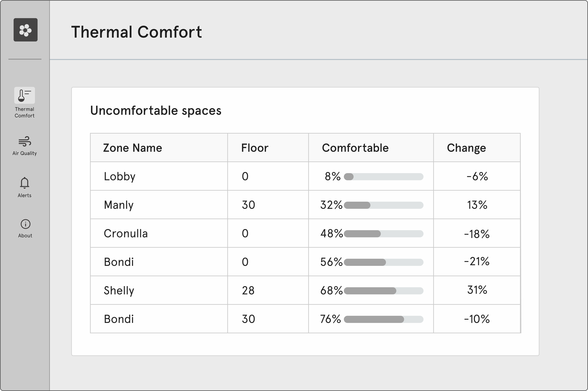Click the Shelly 68% comfort bar

coord(384,291)
